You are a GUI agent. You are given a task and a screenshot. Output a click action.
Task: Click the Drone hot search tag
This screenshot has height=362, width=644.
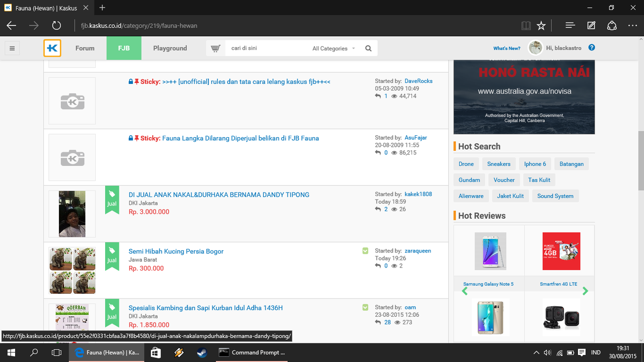point(466,164)
